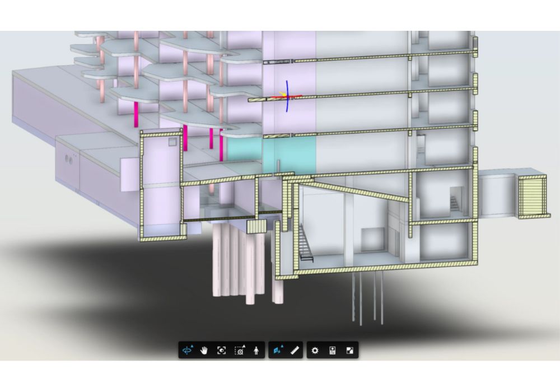Click the Fit to View icon
The image size is (560, 392).
coord(222,351)
